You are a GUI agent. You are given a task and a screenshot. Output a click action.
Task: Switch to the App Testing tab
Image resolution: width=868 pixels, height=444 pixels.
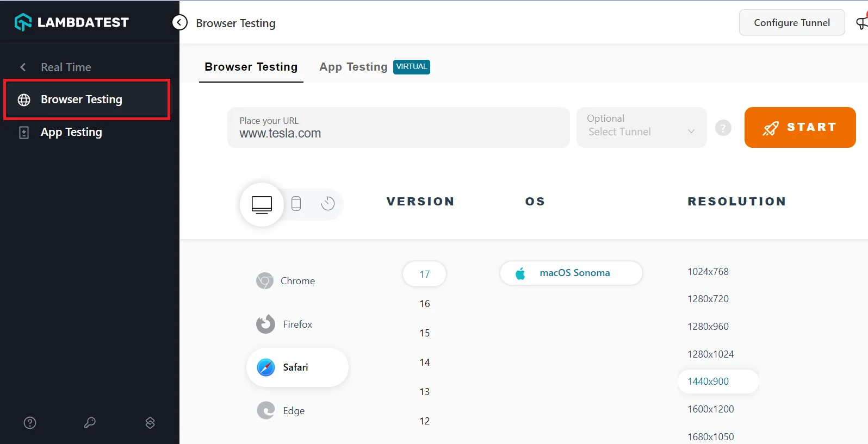354,67
